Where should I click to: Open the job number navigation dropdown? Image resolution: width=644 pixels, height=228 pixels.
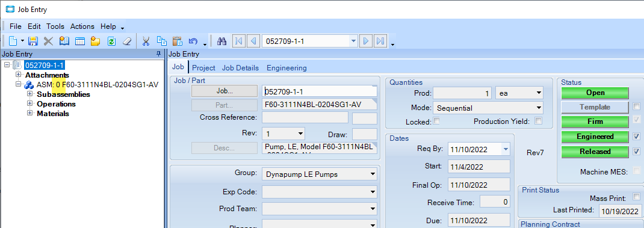[x=353, y=41]
